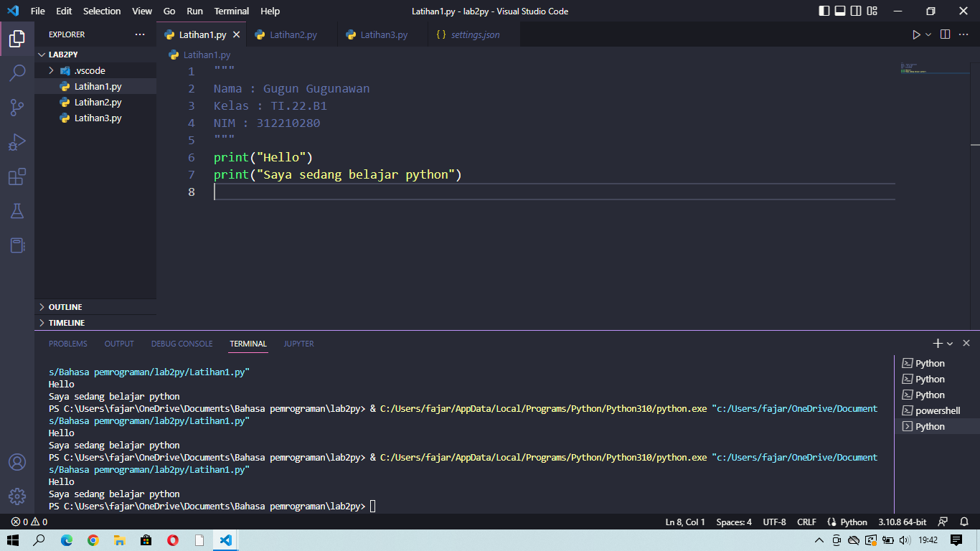This screenshot has height=551, width=980.
Task: Click Ln 8, Col 1 in the status bar
Action: (x=684, y=522)
